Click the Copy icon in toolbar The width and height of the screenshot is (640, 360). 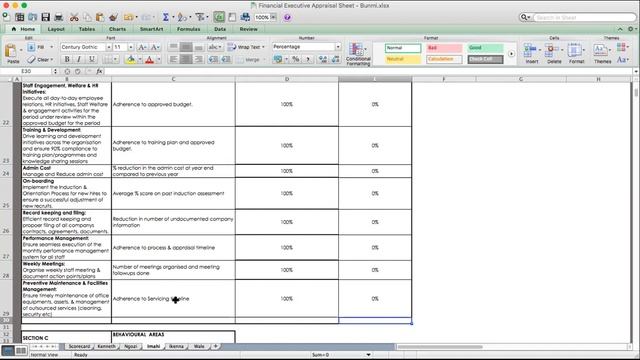tap(87, 17)
